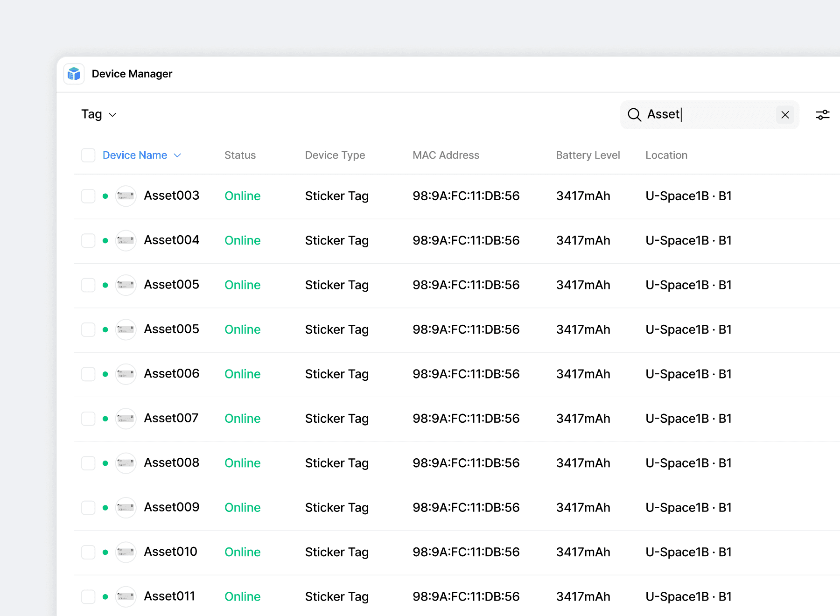
Task: Click the Asset003 device thumbnail icon
Action: 126,196
